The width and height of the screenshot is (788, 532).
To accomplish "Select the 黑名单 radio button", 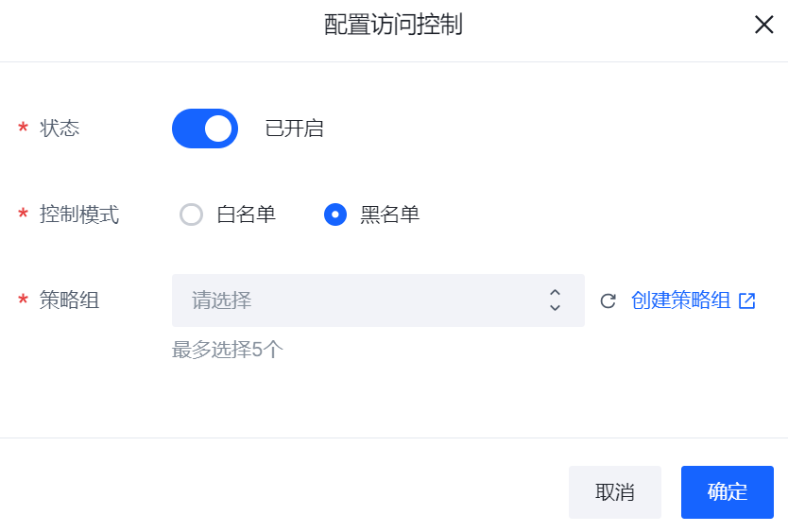I will [x=335, y=215].
